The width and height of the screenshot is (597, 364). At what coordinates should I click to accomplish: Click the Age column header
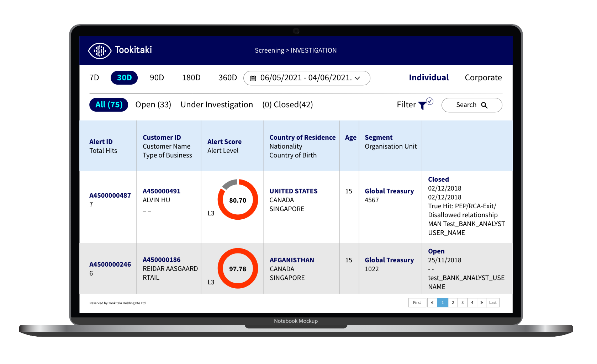pyautogui.click(x=350, y=138)
